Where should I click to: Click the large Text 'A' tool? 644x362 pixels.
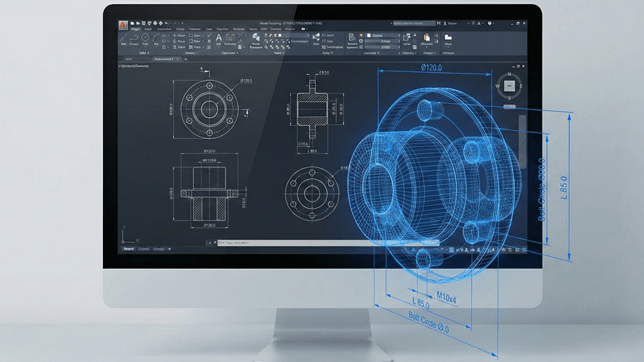[218, 38]
